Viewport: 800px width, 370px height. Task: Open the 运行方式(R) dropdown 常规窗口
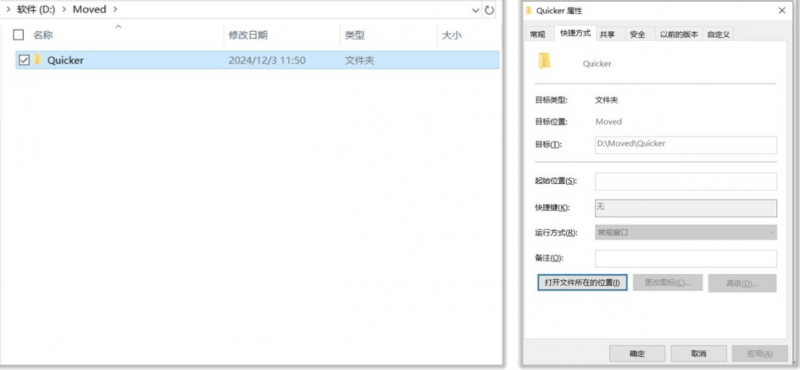click(686, 232)
